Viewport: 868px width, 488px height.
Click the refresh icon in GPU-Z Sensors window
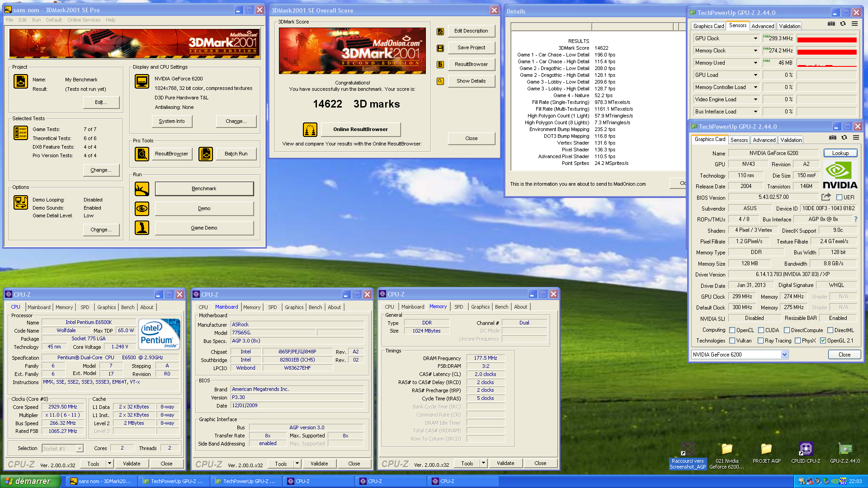point(843,23)
